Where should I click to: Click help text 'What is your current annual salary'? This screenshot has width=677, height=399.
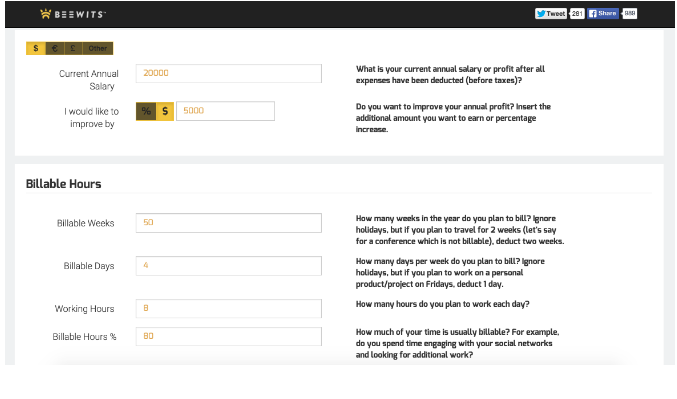450,75
